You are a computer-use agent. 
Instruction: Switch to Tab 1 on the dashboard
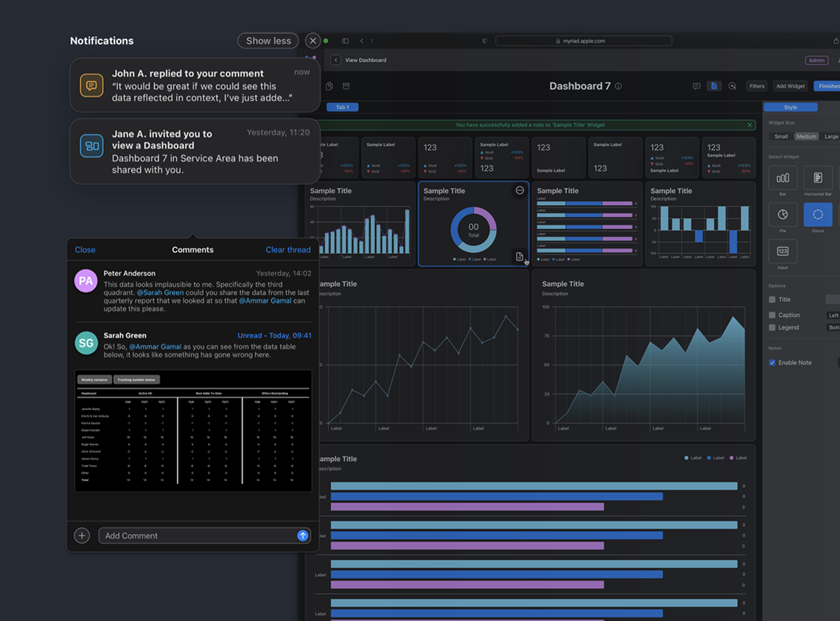pyautogui.click(x=342, y=107)
